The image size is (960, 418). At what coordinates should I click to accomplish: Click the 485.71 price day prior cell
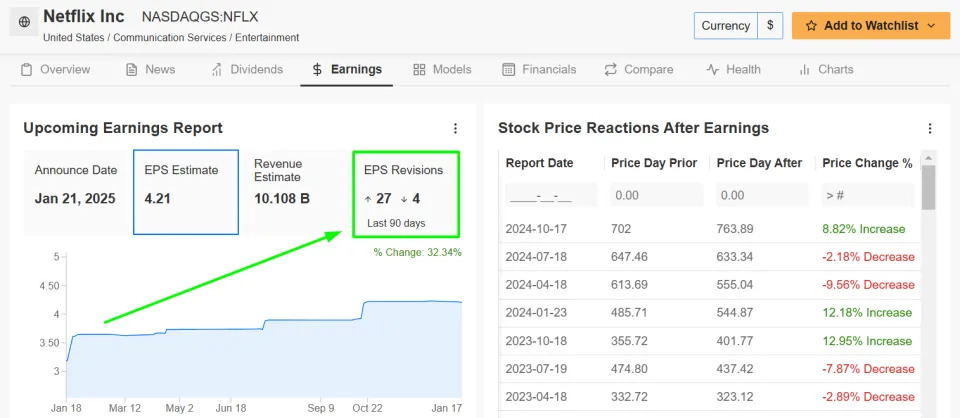629,313
